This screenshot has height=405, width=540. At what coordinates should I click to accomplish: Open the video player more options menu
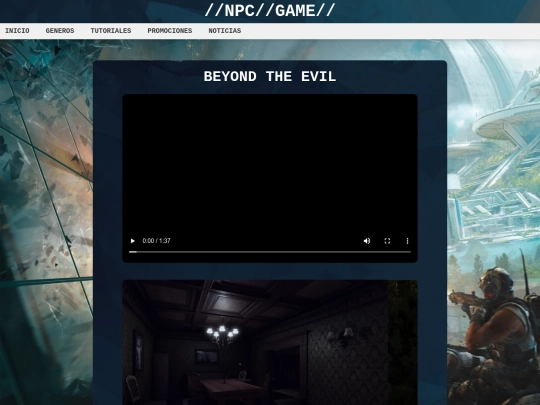point(407,241)
